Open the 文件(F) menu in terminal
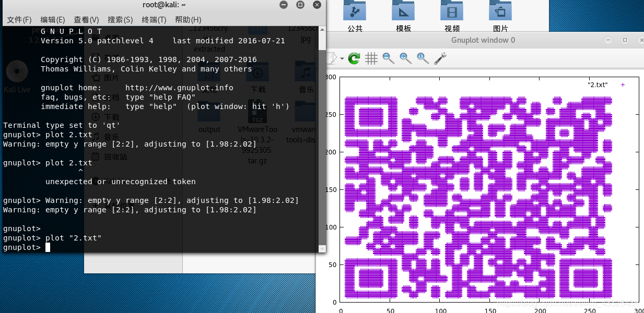Screen dimensions: 644x313 [x=19, y=20]
